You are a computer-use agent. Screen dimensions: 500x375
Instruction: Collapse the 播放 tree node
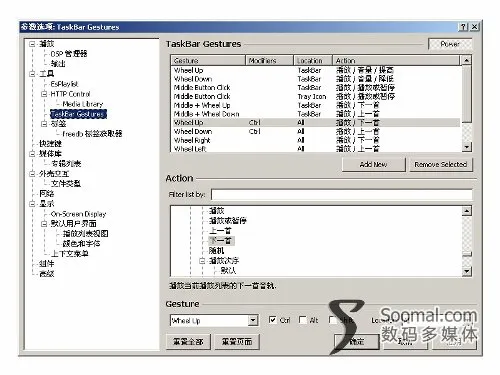pos(32,44)
